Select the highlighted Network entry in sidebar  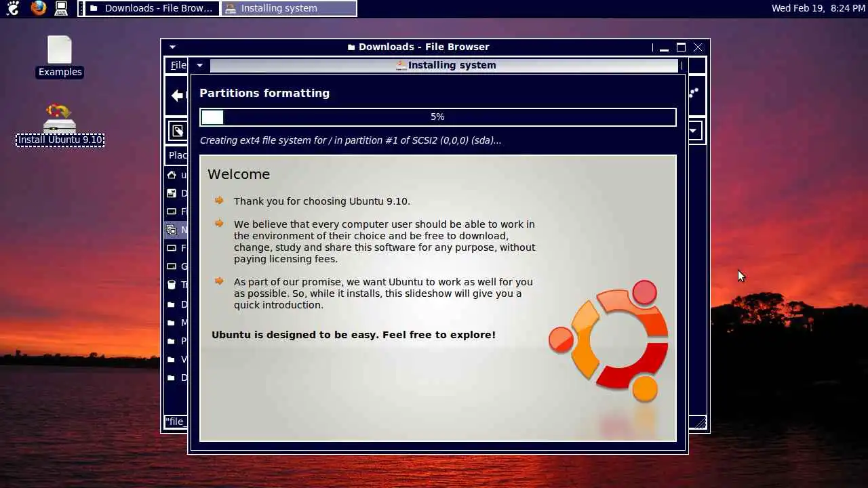tap(176, 230)
